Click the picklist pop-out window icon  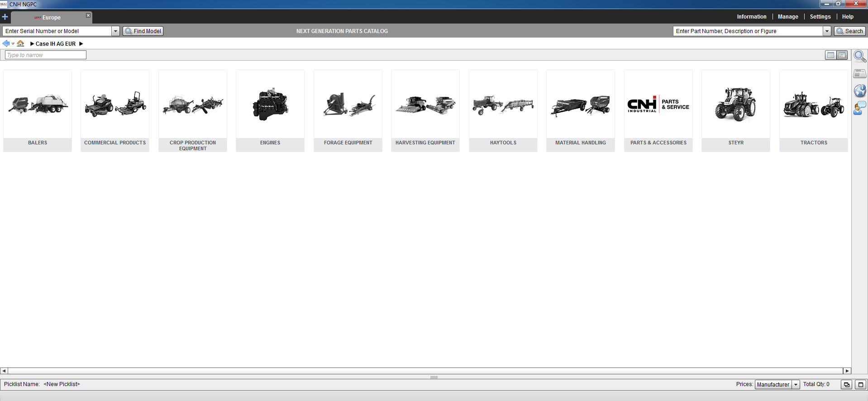(x=846, y=385)
